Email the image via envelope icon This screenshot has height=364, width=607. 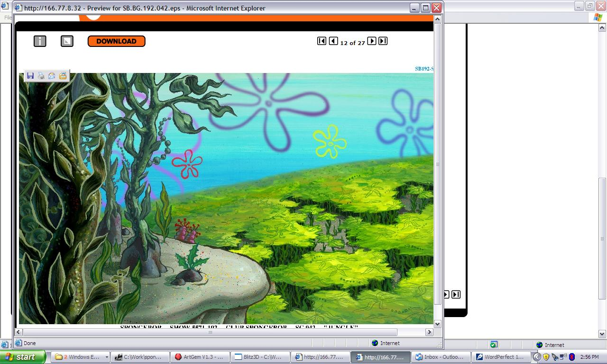click(52, 76)
